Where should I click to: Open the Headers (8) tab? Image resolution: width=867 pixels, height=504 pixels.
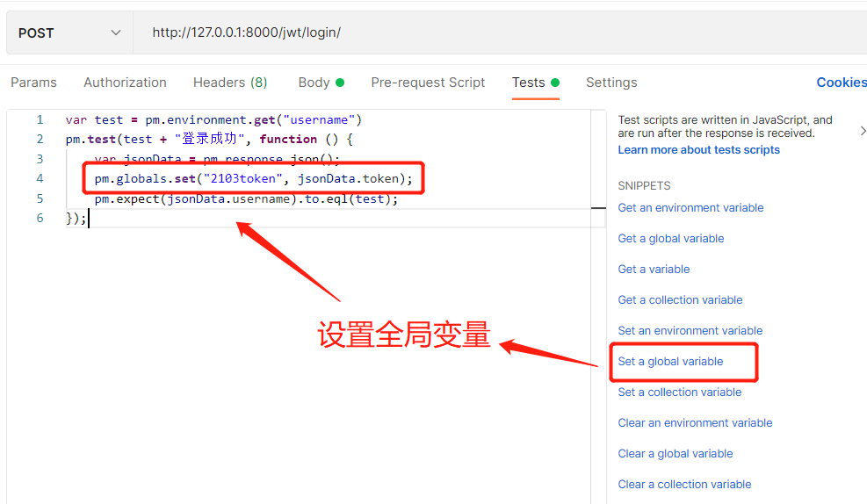[230, 83]
